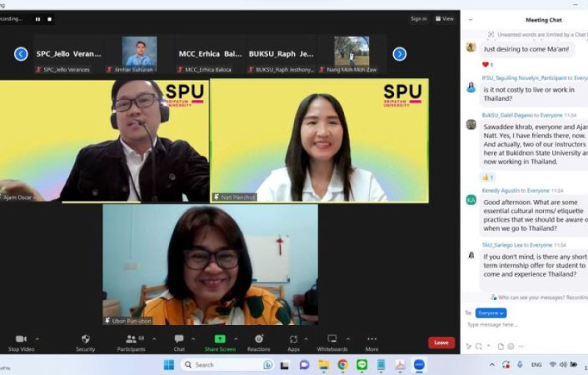Open PDF reader taskbar icon
This screenshot has height=375, width=588.
[400, 365]
